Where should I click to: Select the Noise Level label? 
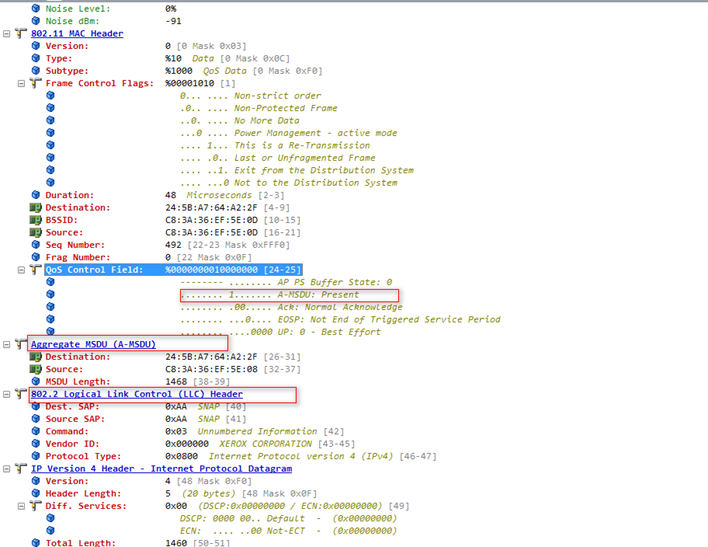(x=78, y=9)
